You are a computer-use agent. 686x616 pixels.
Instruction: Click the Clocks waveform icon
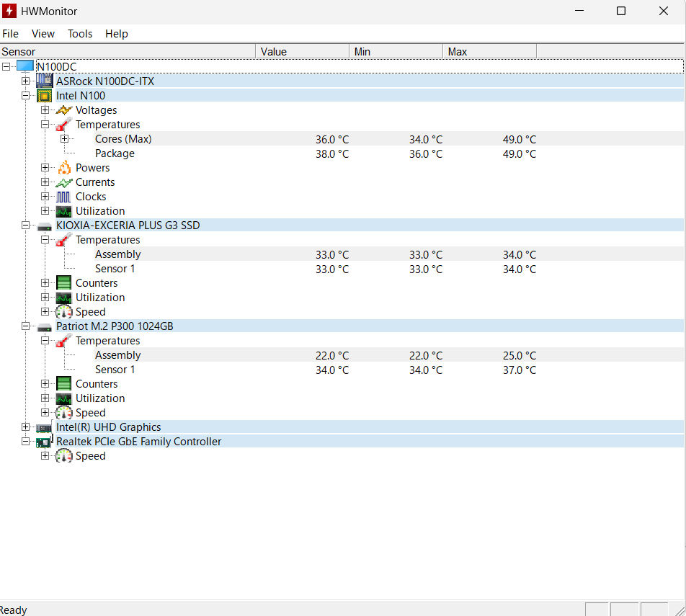click(64, 197)
